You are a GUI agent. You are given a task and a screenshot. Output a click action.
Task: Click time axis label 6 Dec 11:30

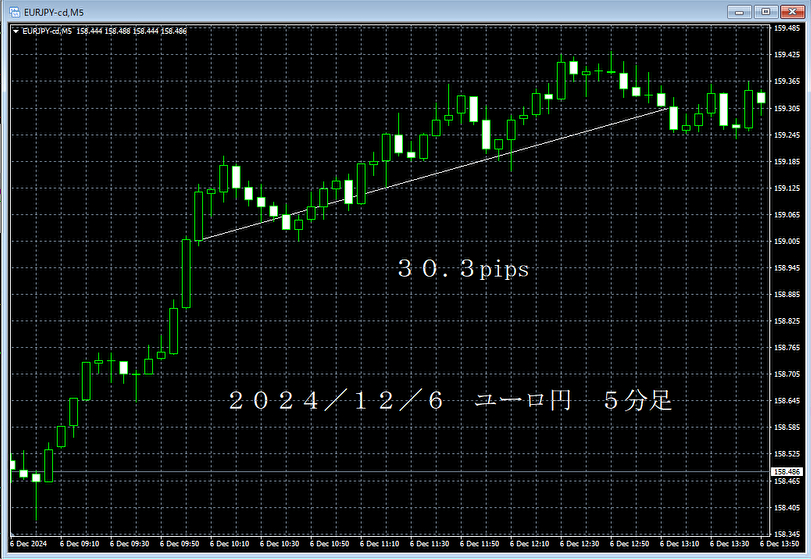[430, 543]
